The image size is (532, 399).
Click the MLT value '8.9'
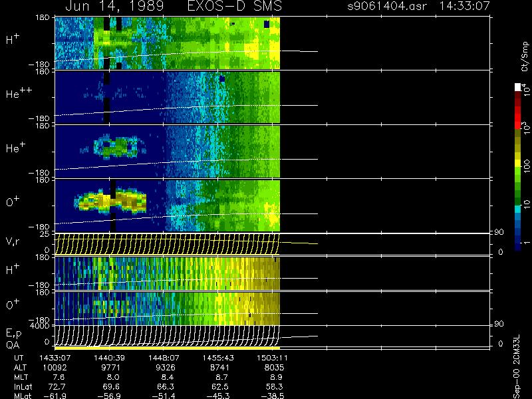(x=276, y=377)
